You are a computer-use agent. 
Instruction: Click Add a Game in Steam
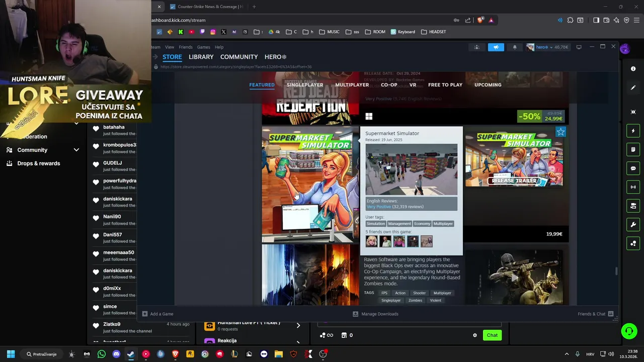[157, 314]
